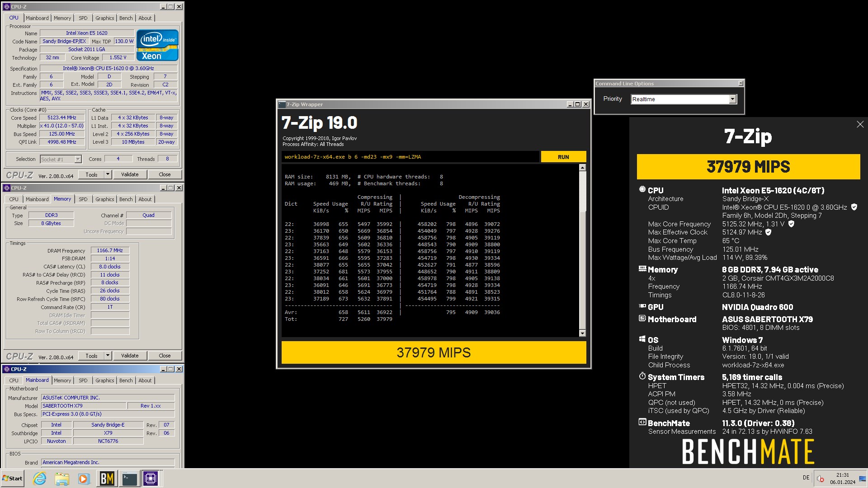Click the Start button
The width and height of the screenshot is (868, 488).
click(x=12, y=479)
